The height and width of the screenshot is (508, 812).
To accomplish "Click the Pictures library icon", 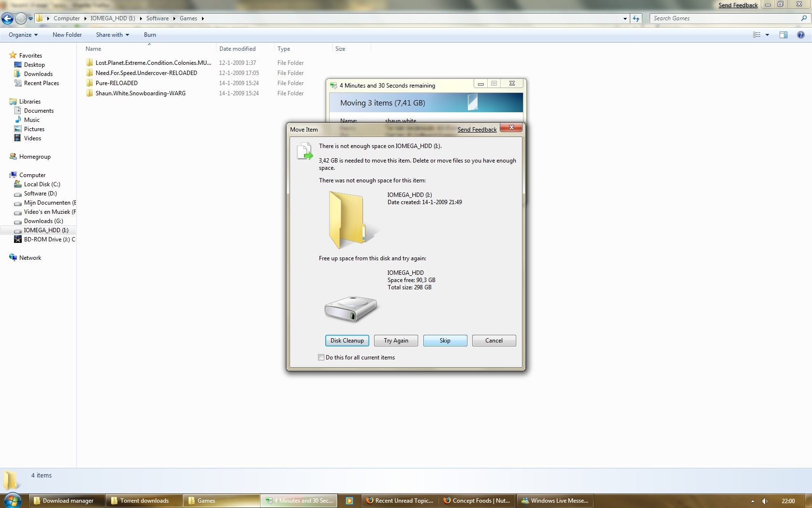I will point(18,129).
